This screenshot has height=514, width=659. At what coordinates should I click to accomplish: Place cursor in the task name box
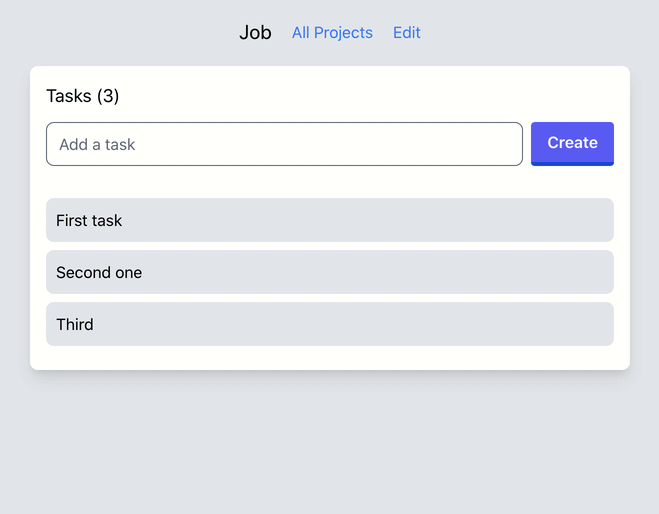click(284, 144)
